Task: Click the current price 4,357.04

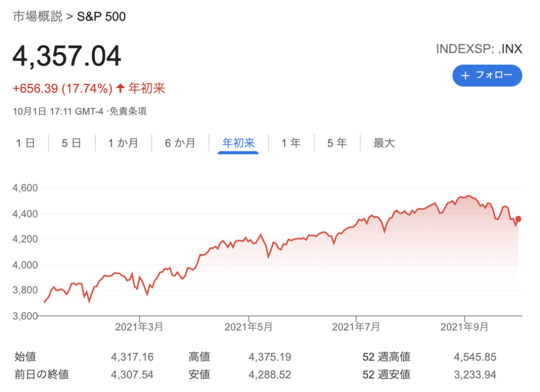Action: click(x=67, y=56)
